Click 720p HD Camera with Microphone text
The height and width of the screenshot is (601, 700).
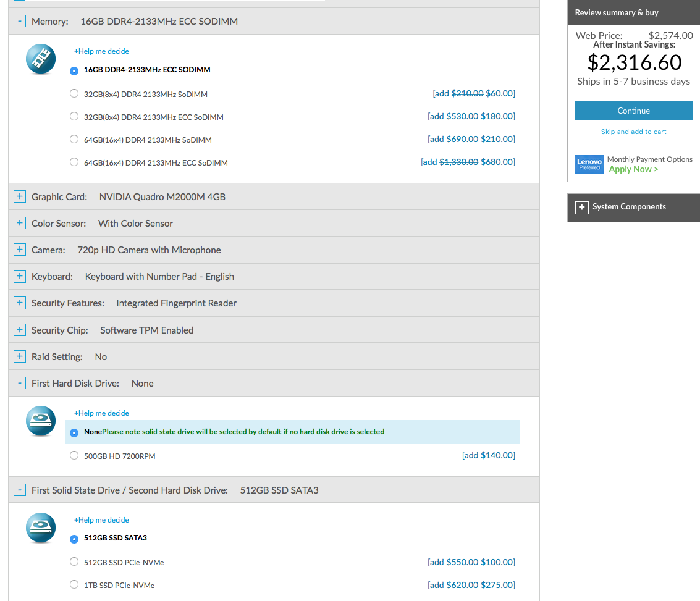click(149, 250)
